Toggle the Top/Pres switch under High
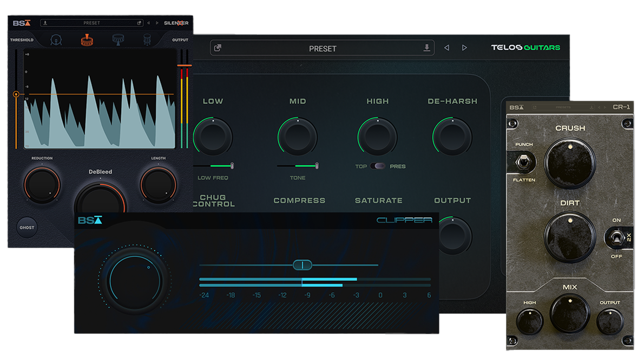Screen dimensions: 644x363 coord(378,166)
